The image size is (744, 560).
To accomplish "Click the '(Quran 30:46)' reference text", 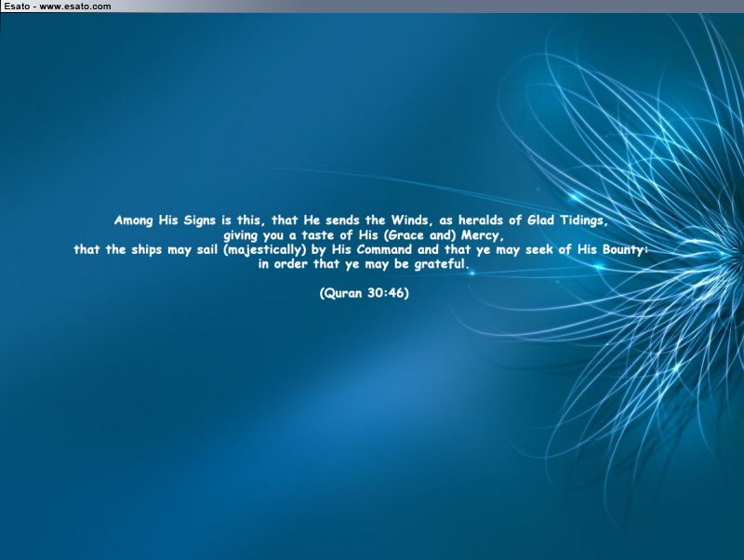I will point(364,293).
